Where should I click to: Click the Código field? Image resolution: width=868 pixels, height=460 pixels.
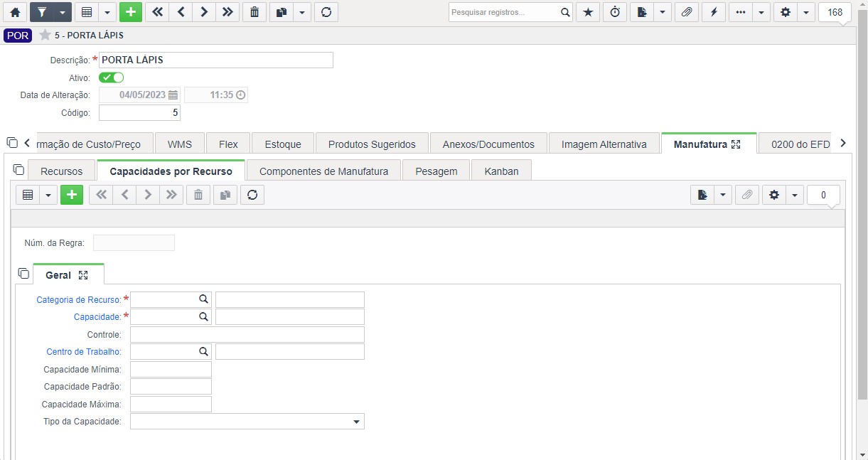tap(139, 113)
